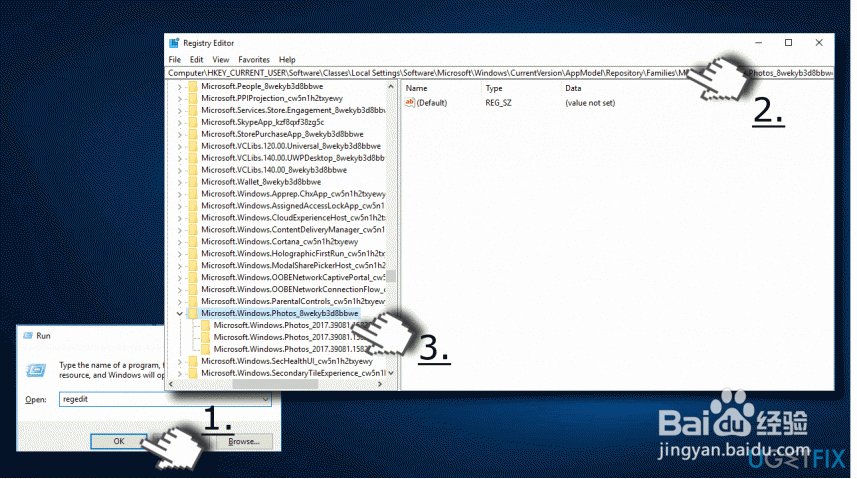Click tree pane scroll right arrow
The height and width of the screenshot is (479, 857).
[380, 384]
